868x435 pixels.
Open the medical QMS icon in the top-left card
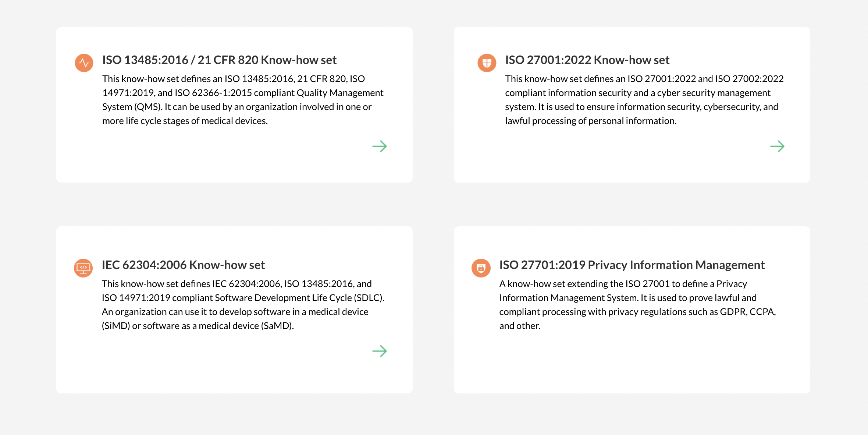(83, 63)
